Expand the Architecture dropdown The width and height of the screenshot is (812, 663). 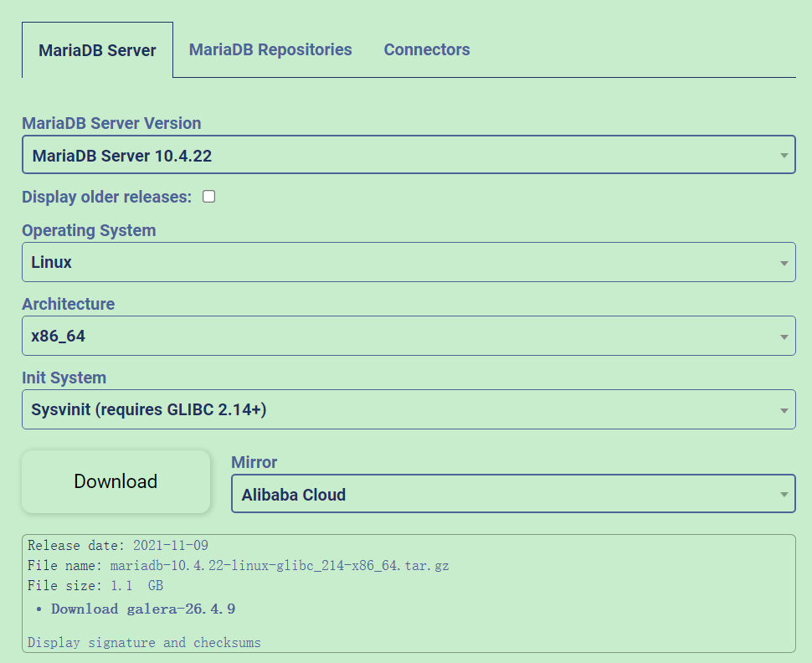pos(409,336)
